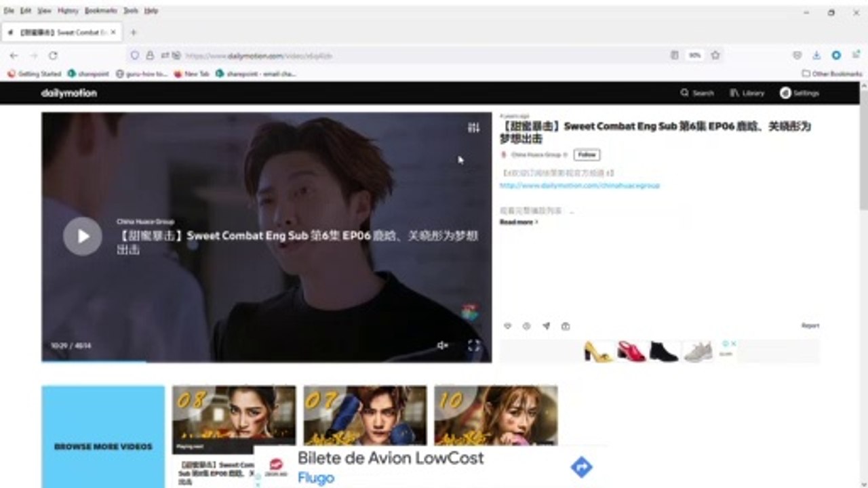Open the China Huace Group channel name
The width and height of the screenshot is (868, 488).
[x=536, y=155]
